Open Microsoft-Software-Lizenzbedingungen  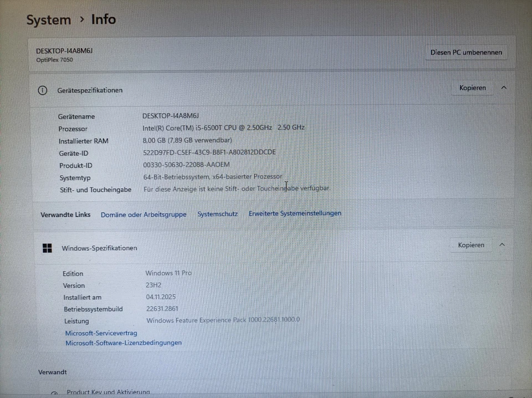tap(123, 343)
